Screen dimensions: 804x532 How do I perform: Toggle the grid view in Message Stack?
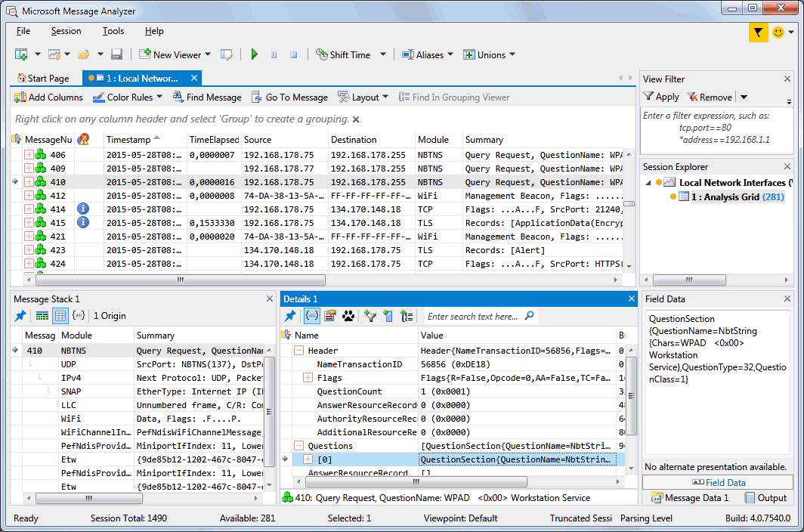(x=60, y=316)
